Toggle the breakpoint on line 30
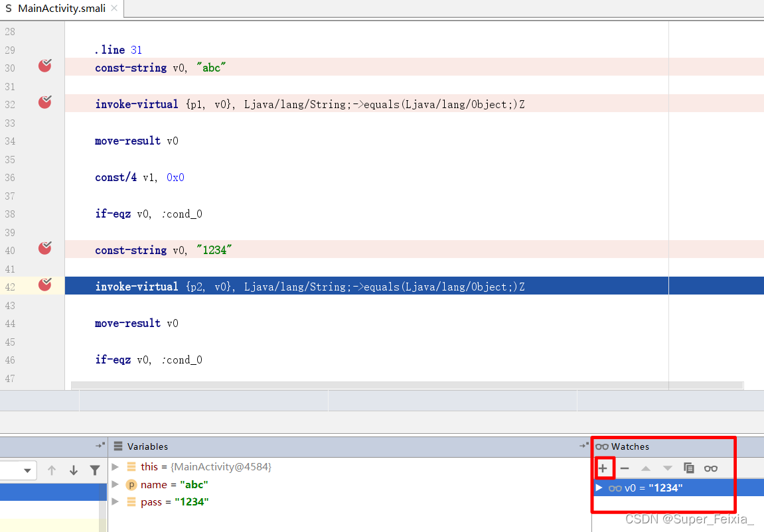 [44, 66]
